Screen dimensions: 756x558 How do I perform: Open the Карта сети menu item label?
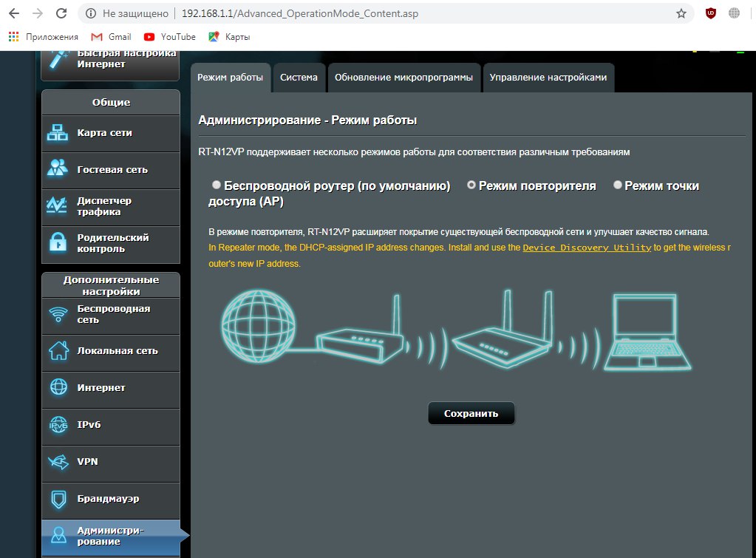click(x=105, y=132)
